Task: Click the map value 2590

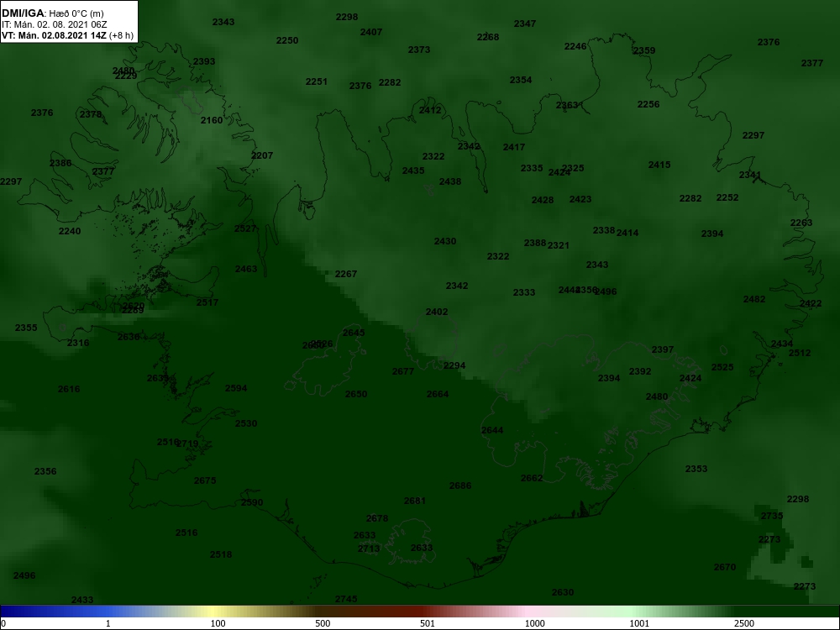Action: pos(252,503)
